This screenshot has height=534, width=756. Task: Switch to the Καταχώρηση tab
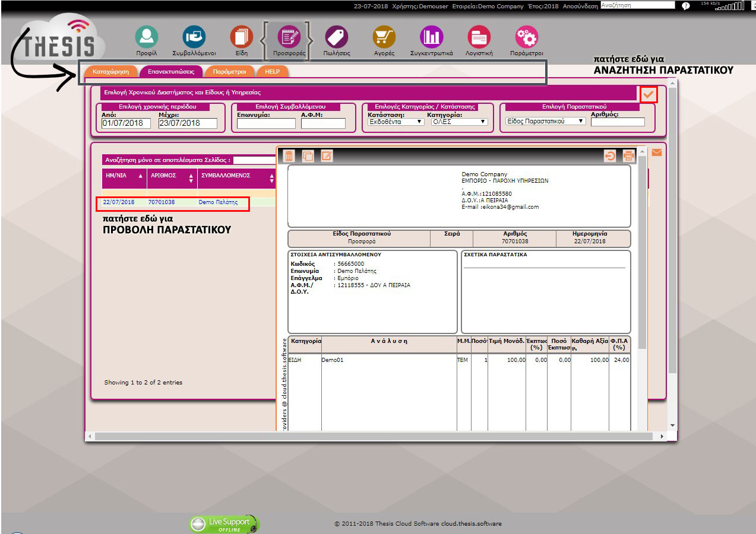click(x=110, y=72)
